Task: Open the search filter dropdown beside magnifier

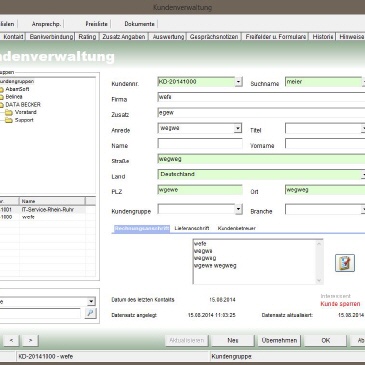Action: click(x=91, y=301)
